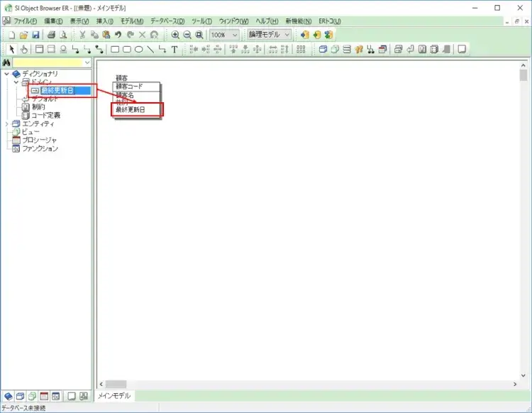Click the Save floppy disk icon
Screen dimensions: 532x413
(35, 35)
